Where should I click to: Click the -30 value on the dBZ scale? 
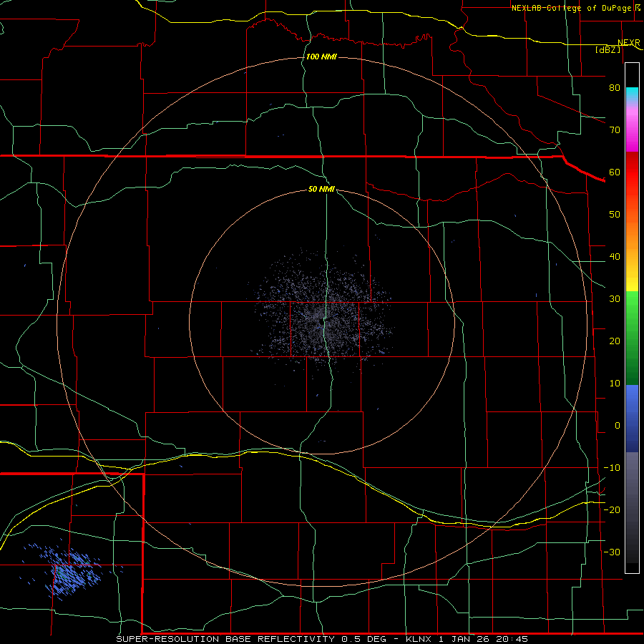point(612,552)
